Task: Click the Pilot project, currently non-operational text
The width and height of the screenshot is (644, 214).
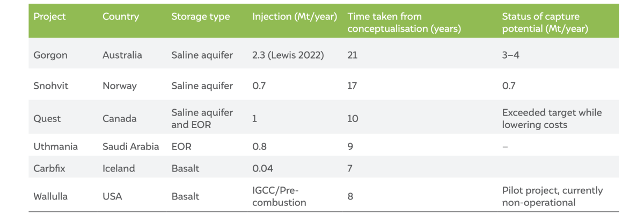Action: (x=553, y=196)
